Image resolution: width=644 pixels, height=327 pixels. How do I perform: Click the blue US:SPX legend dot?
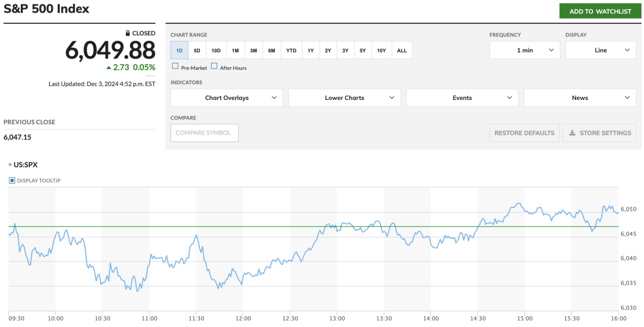click(11, 165)
